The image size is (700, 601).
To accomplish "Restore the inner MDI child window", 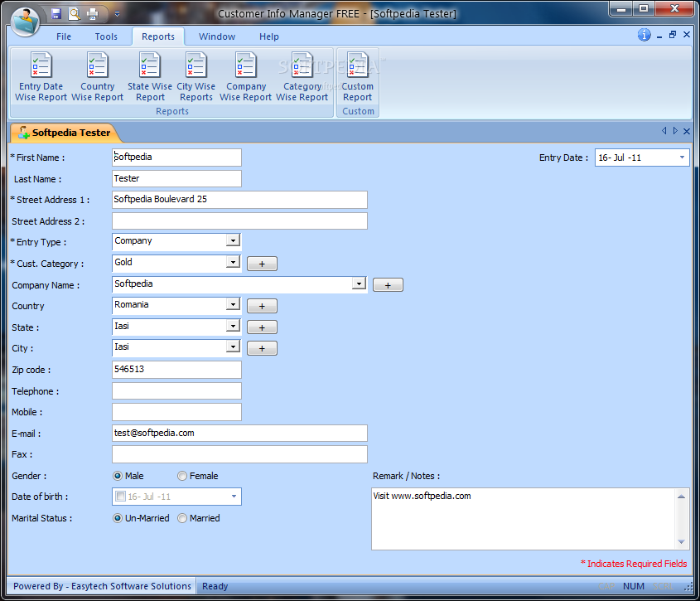I will (x=673, y=35).
